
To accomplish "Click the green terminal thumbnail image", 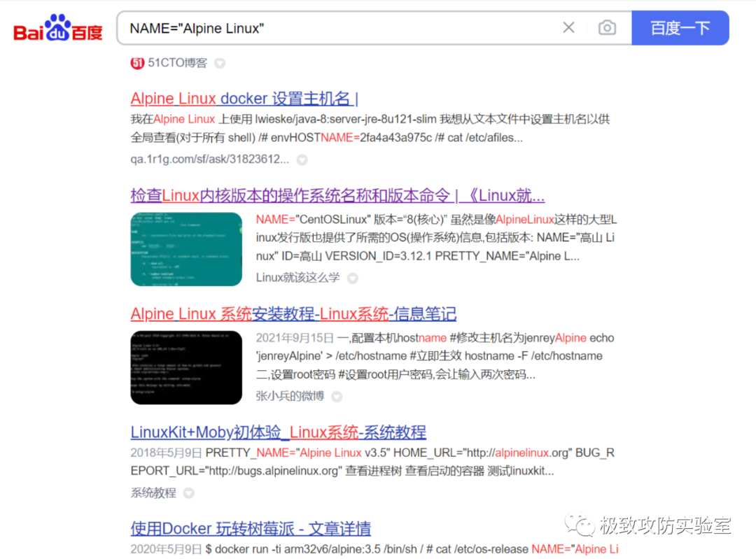I will coord(186,249).
